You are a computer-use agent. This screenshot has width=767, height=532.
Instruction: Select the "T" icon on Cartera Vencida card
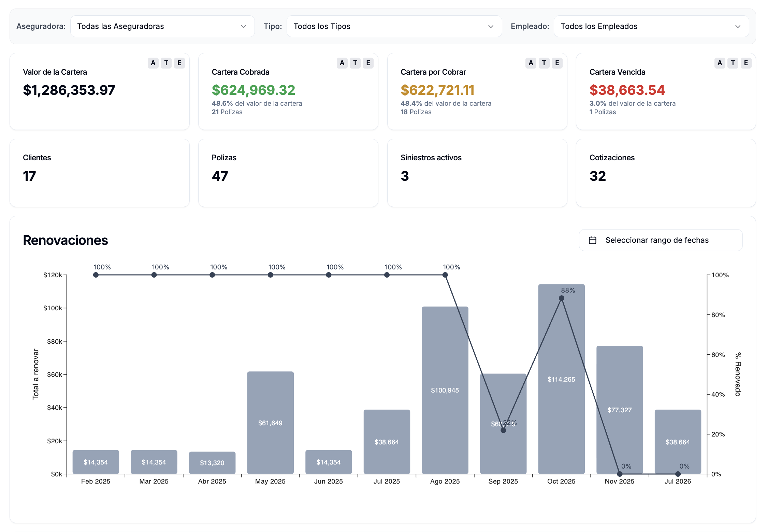[733, 63]
